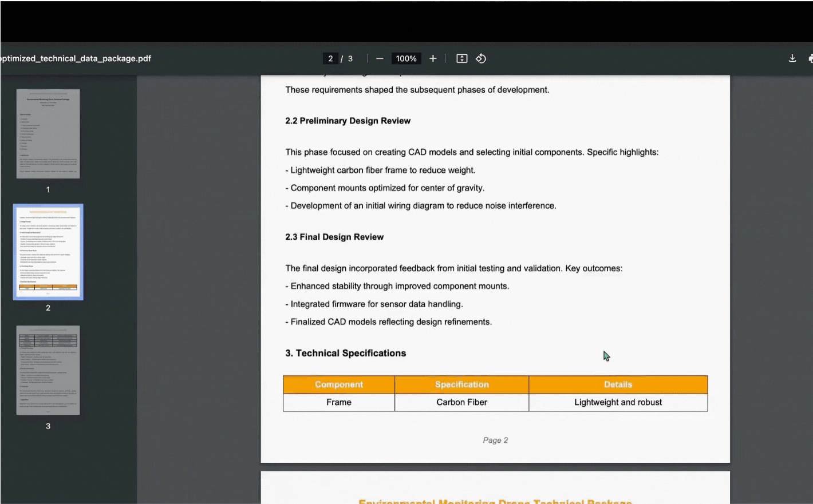
Task: Jump to the page 3 thumbnail
Action: [48, 370]
